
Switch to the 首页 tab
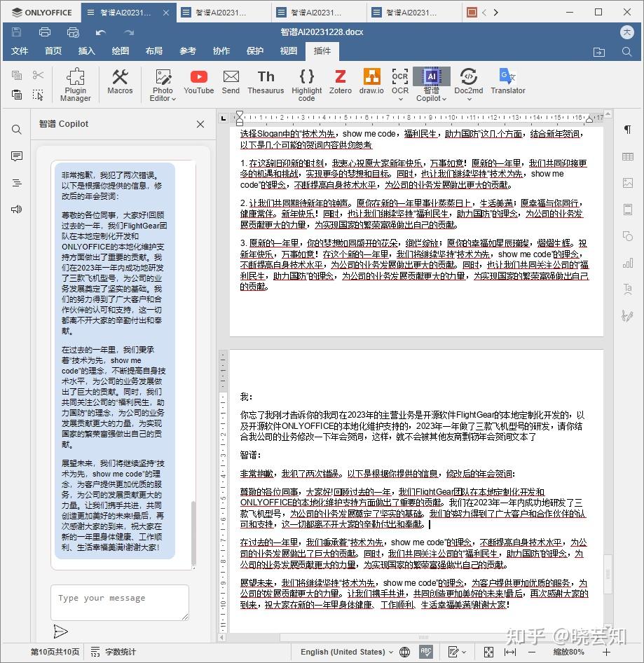point(53,51)
